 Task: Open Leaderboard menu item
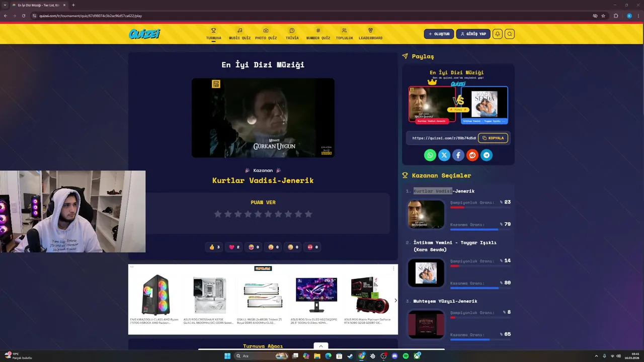click(370, 34)
